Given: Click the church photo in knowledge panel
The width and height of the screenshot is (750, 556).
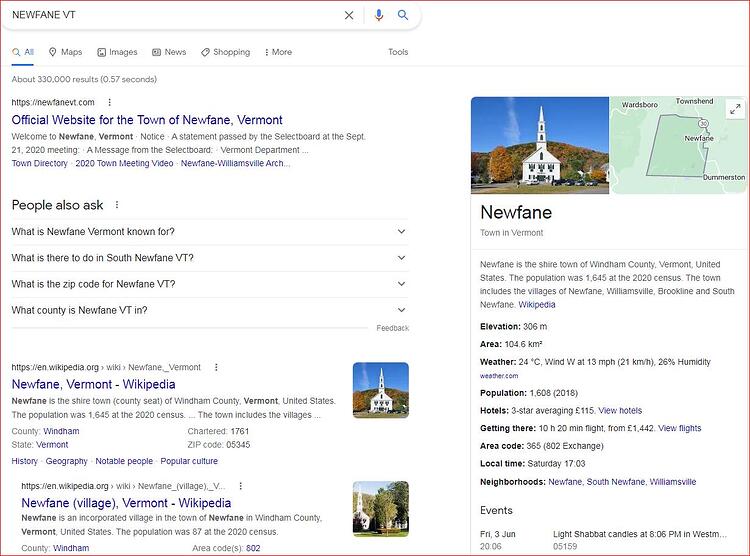Looking at the screenshot, I should coord(540,145).
